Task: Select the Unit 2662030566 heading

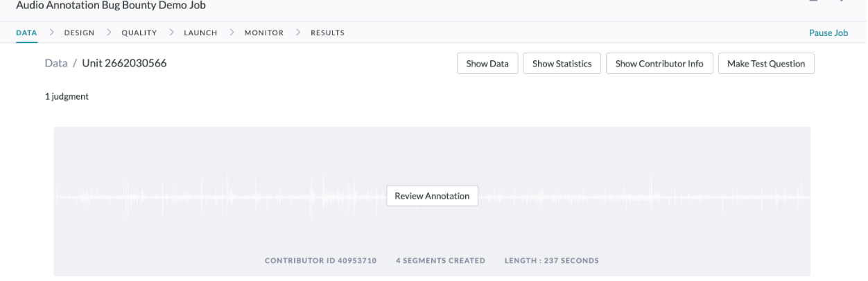Action: click(124, 63)
